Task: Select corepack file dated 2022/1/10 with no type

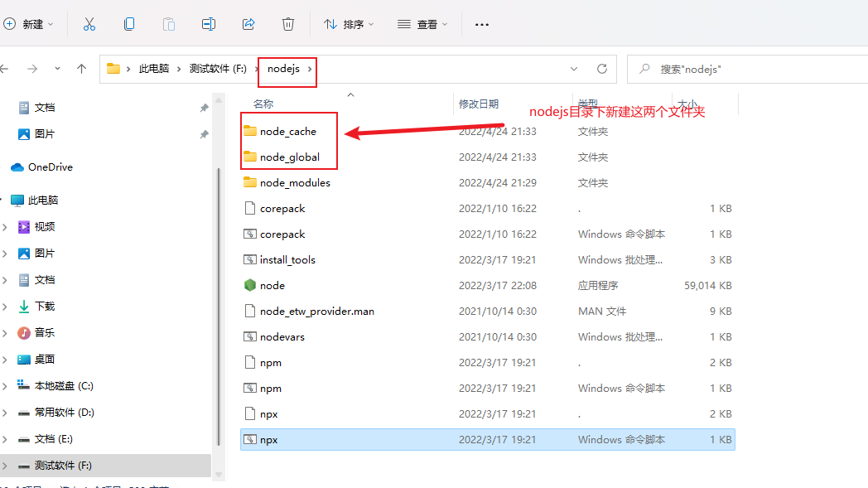Action: 282,208
